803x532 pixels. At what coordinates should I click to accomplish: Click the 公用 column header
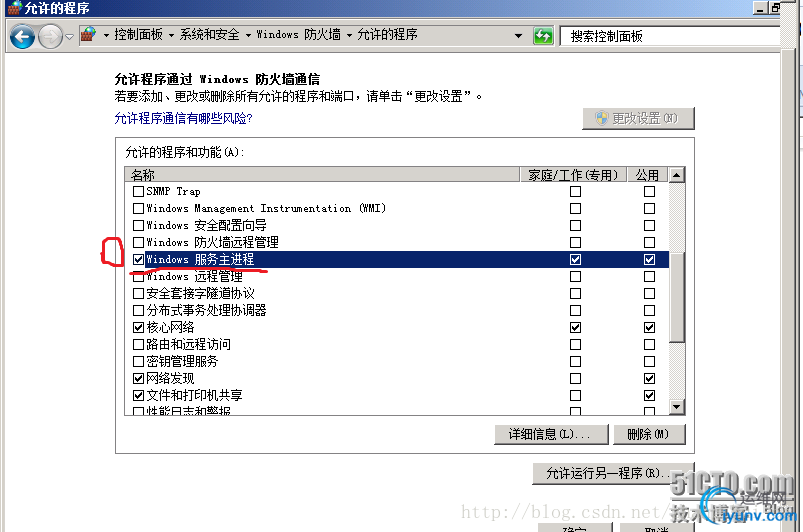pos(647,175)
